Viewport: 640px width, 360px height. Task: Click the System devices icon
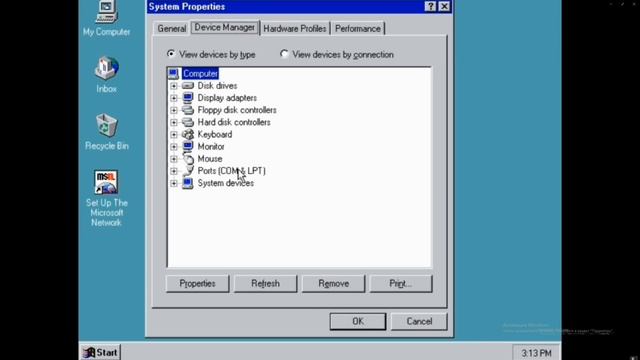[x=188, y=183]
